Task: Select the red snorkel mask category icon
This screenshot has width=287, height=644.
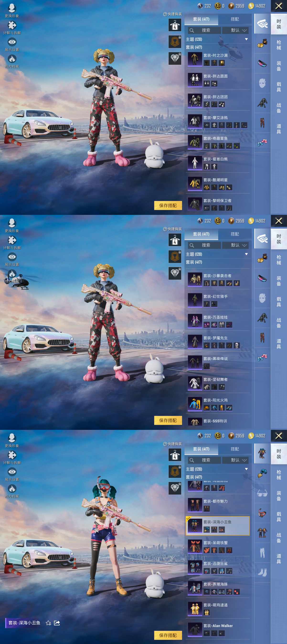Action: click(262, 513)
